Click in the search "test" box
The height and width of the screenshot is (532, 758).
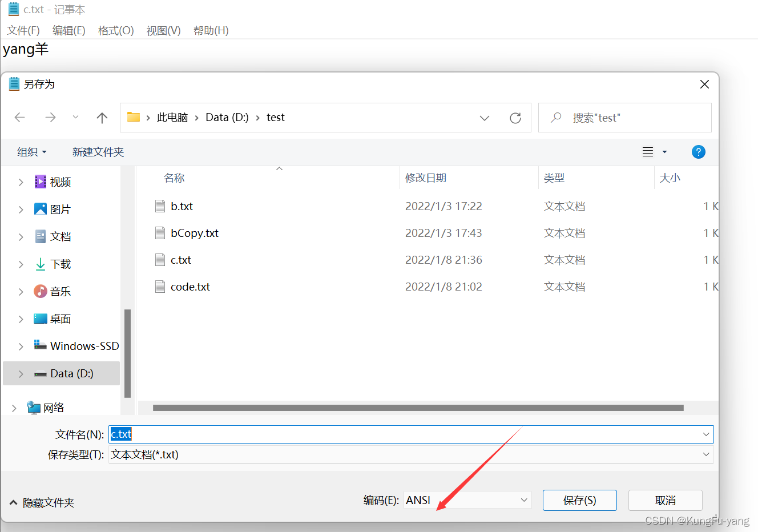tap(624, 118)
